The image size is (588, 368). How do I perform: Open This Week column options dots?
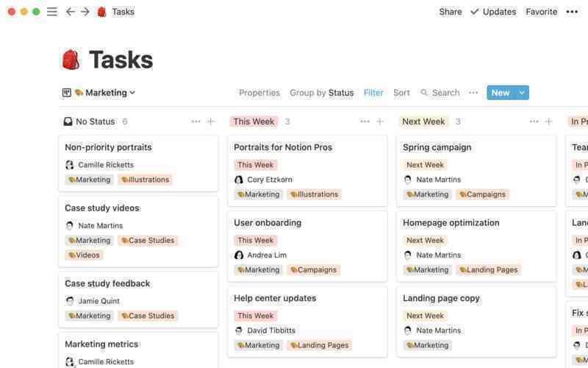(x=365, y=121)
